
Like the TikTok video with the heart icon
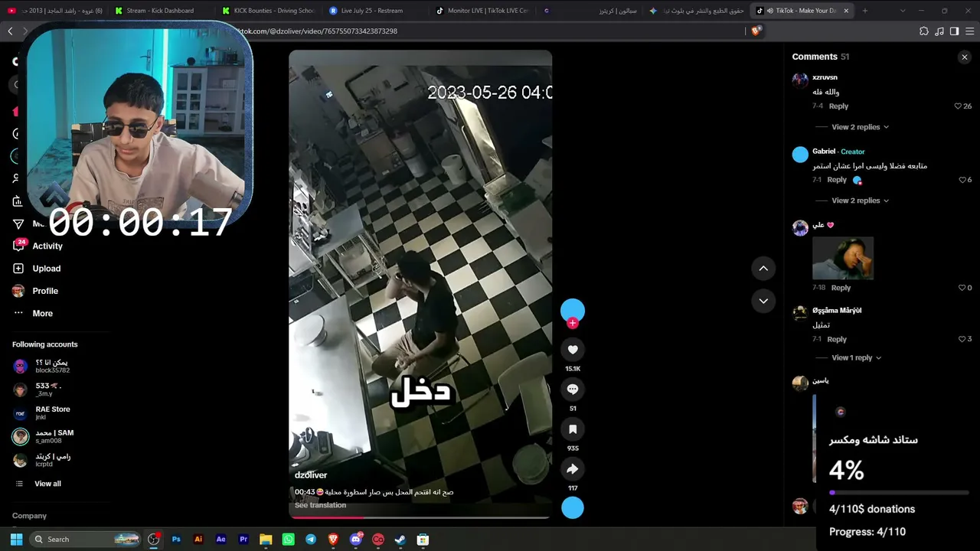[x=573, y=350]
